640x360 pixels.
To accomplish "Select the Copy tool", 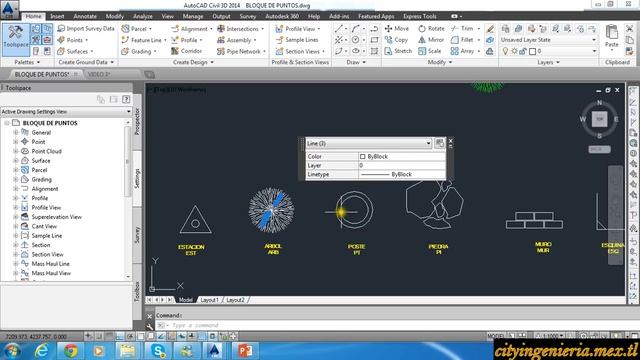I will pyautogui.click(x=396, y=40).
